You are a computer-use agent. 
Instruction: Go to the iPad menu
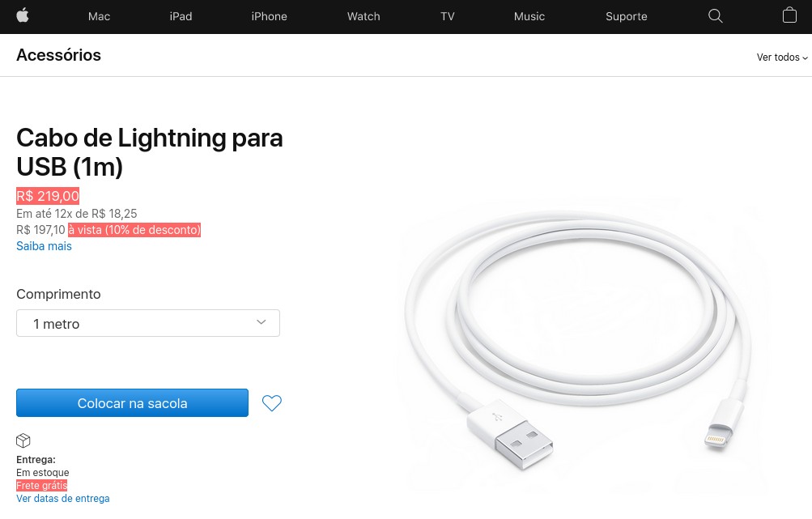181,16
